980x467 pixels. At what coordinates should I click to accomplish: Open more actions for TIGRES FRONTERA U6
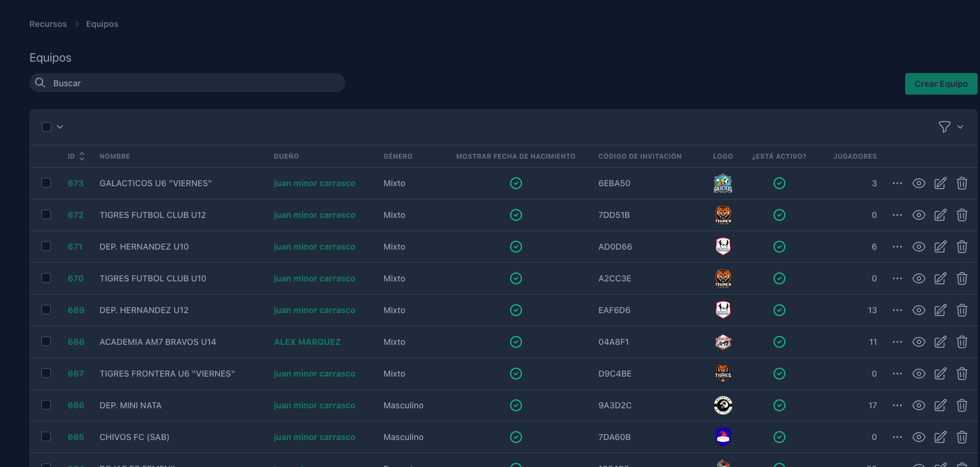point(897,374)
